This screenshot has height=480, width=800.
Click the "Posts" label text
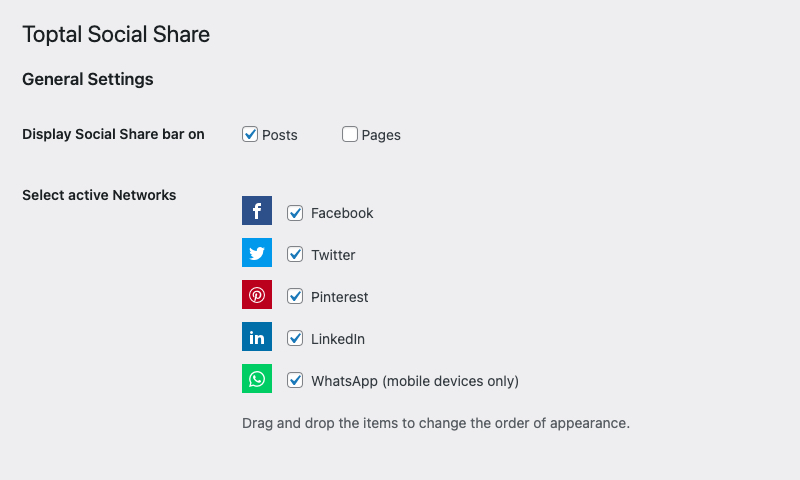(280, 135)
